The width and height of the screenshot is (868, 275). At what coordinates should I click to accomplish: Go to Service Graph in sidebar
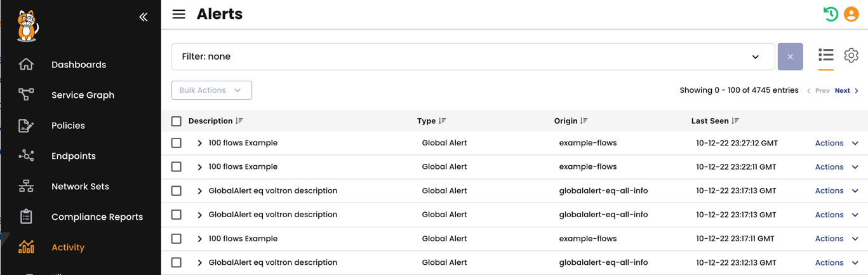coord(83,95)
